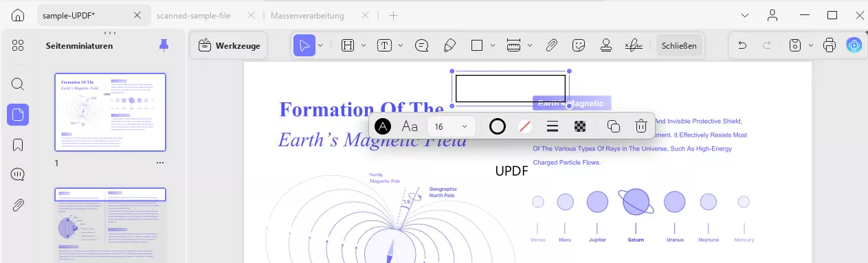Switch to the scanned-sample-file tab
The width and height of the screenshot is (868, 263).
pos(194,15)
